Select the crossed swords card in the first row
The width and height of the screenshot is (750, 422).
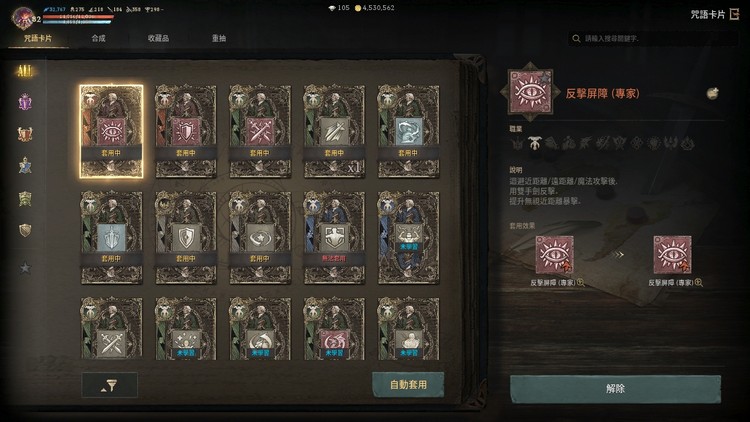tap(260, 132)
